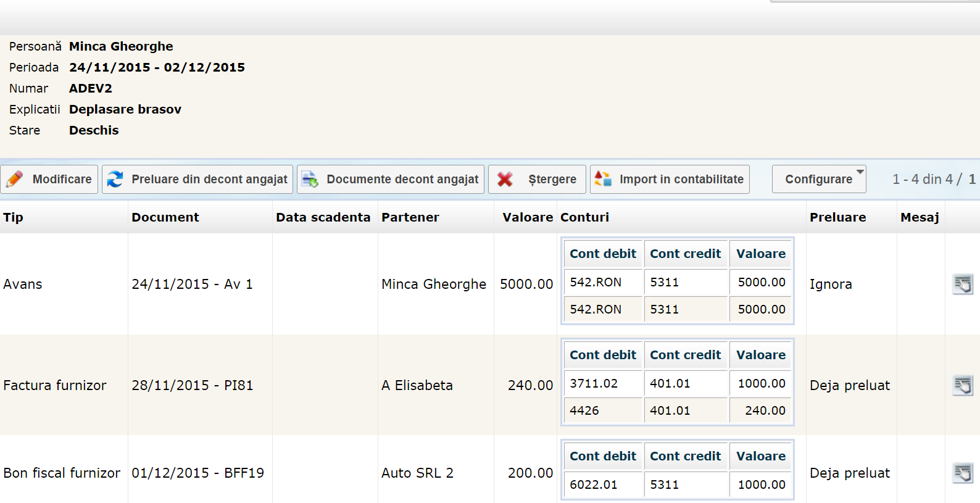Select the Auto SRL 2 partner cell
Image resolution: width=980 pixels, height=503 pixels.
click(418, 473)
